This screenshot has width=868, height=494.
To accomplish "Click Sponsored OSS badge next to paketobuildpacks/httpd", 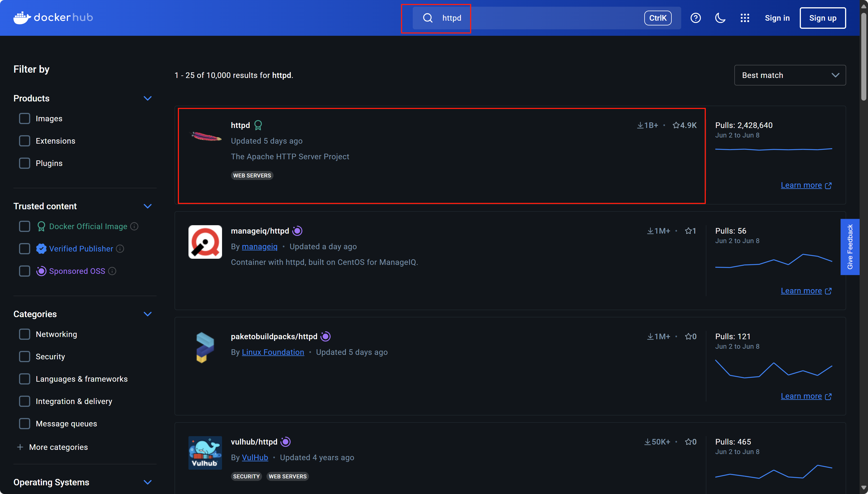I will coord(325,336).
